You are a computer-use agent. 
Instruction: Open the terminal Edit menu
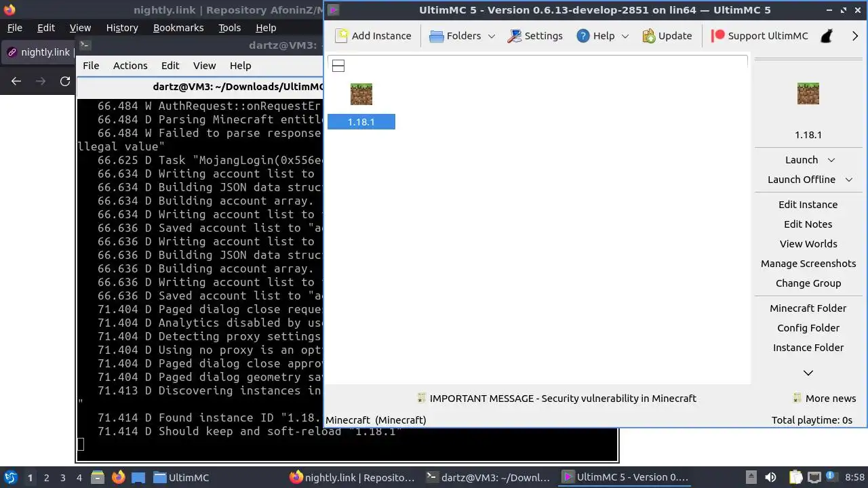tap(170, 66)
